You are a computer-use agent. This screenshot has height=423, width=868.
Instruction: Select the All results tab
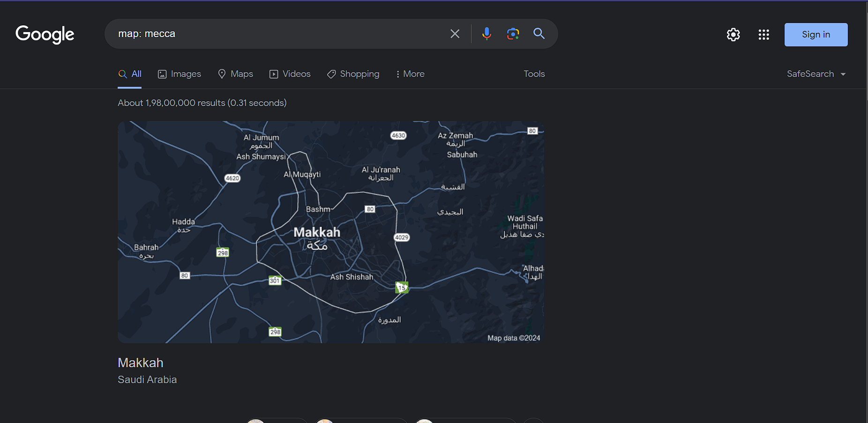click(130, 74)
